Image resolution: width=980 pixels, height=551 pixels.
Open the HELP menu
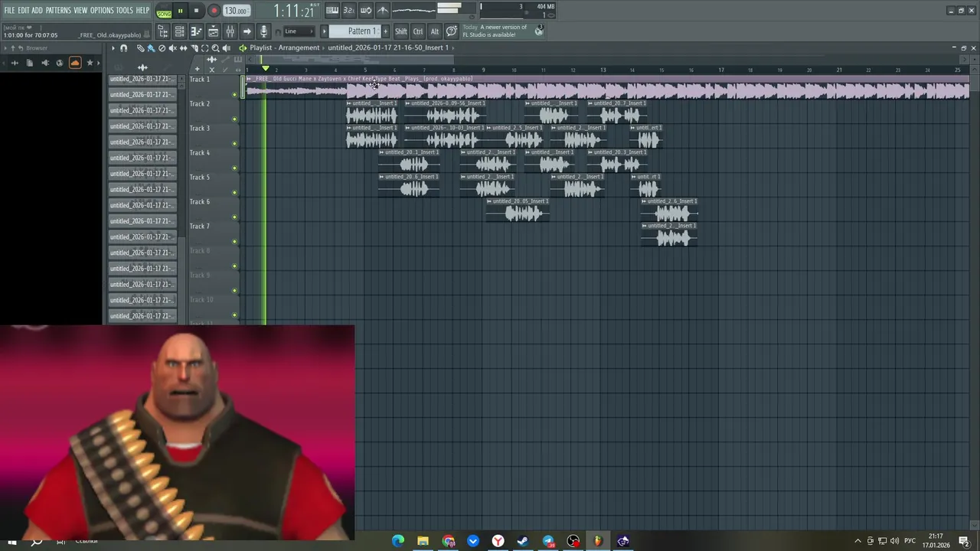[x=142, y=10]
